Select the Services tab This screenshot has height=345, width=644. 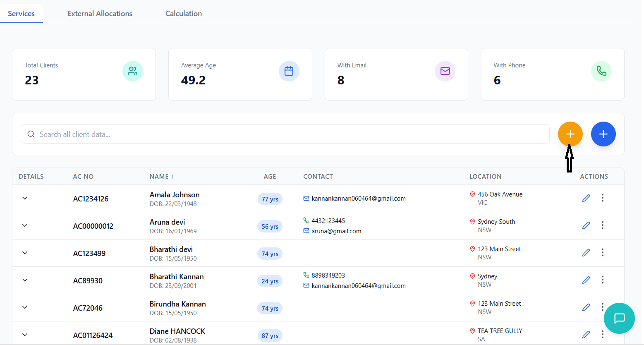(x=21, y=14)
